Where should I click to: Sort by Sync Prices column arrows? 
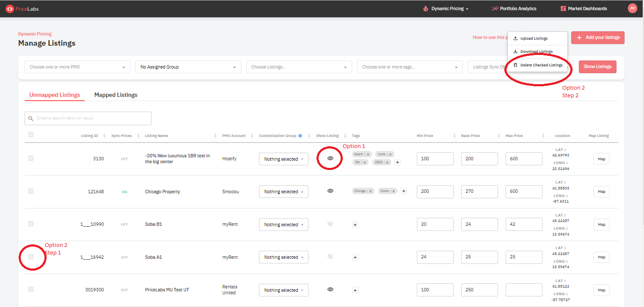tap(138, 136)
